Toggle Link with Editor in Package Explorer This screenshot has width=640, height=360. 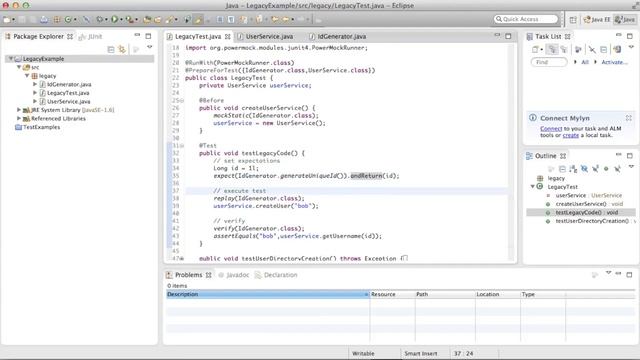tap(122, 49)
